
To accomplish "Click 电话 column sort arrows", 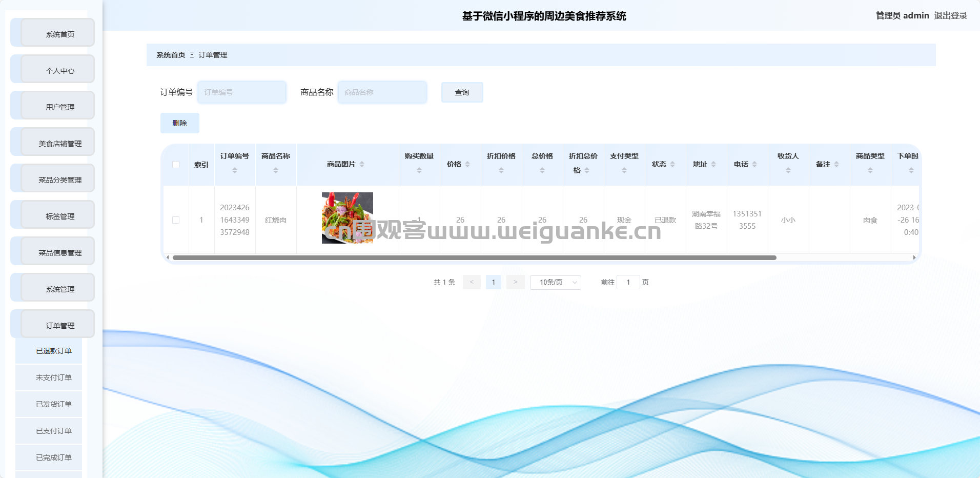I will [x=754, y=164].
